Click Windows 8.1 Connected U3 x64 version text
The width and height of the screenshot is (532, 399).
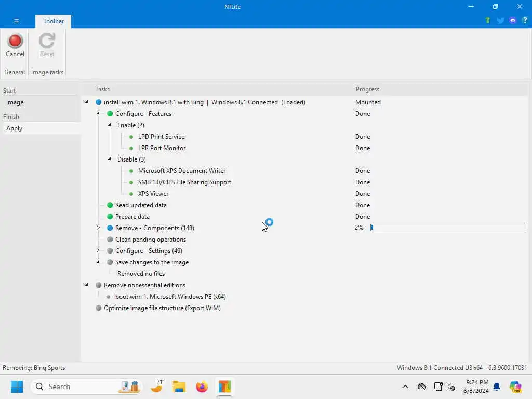[462, 368]
